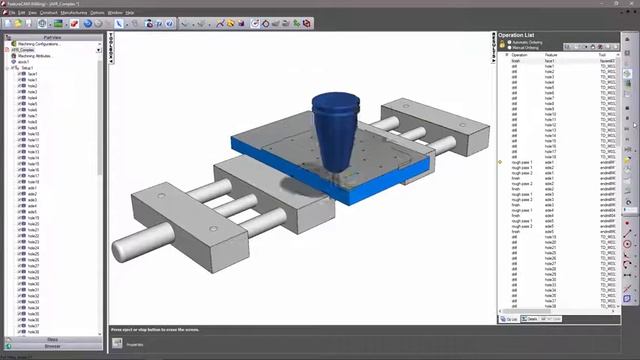Open the part name dropdown in Part View
This screenshot has width=640, height=360.
click(99, 50)
